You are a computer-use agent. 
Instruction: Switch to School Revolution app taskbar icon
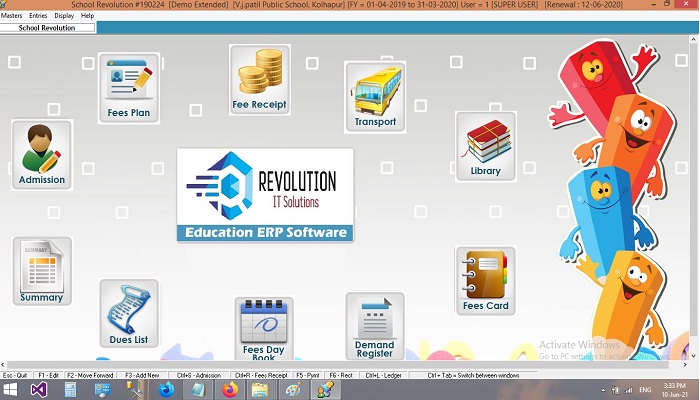tap(325, 390)
